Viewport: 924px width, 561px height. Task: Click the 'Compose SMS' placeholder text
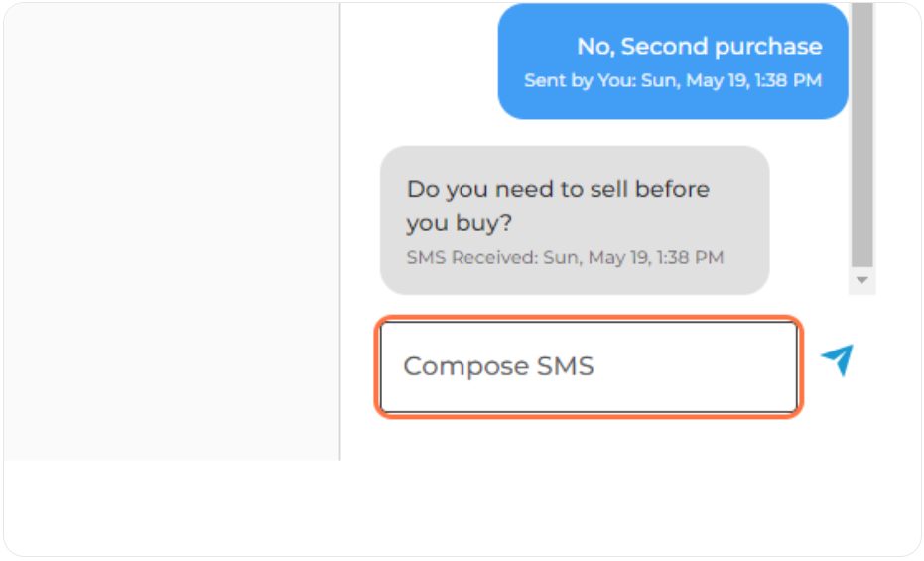pyautogui.click(x=498, y=366)
